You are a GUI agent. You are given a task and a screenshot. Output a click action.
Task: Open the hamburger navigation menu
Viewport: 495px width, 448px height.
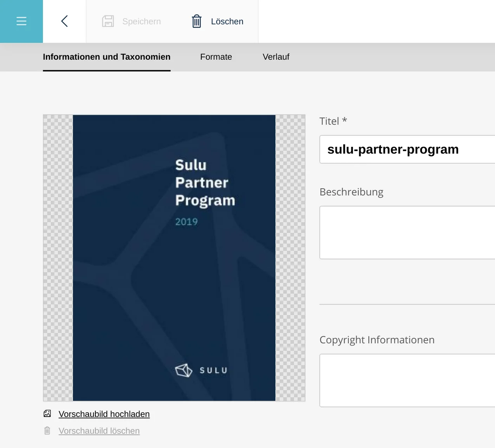click(x=21, y=21)
